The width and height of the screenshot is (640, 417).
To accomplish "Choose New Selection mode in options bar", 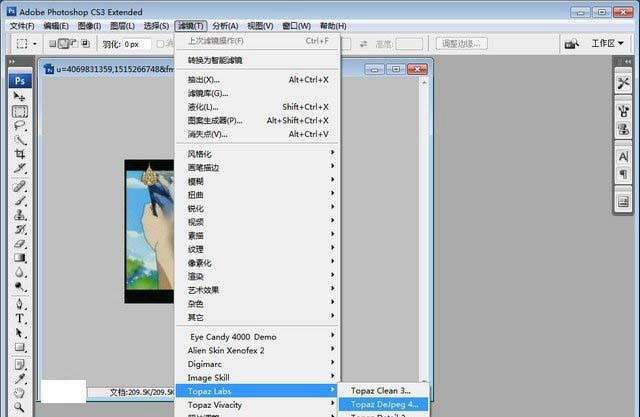I will pyautogui.click(x=53, y=43).
